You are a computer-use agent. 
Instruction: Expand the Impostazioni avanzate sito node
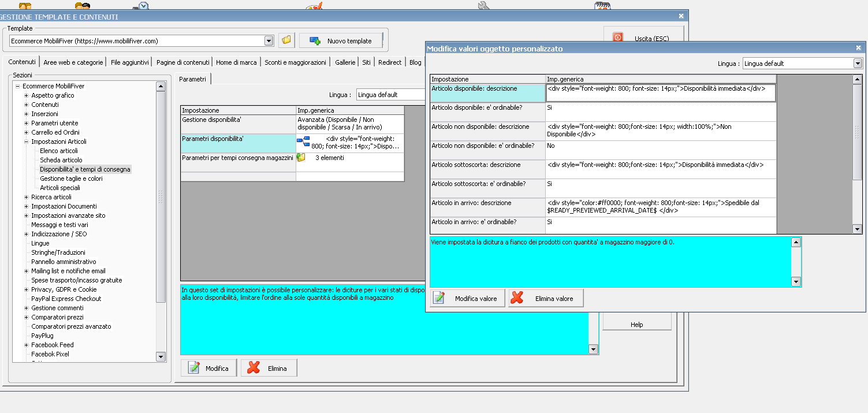(x=27, y=215)
